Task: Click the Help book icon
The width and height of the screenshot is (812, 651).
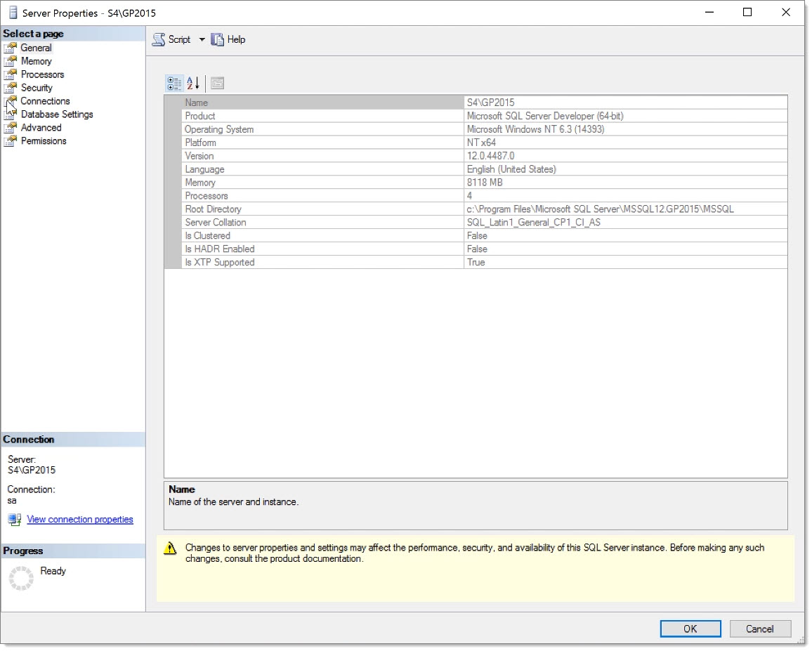Action: pyautogui.click(x=218, y=39)
